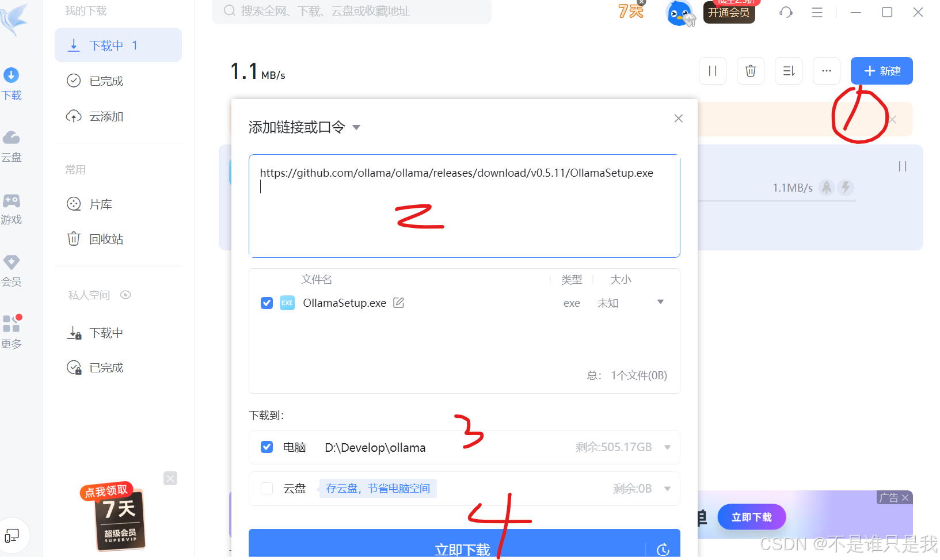Open the 电脑 download path dropdown
940x560 pixels.
(x=668, y=447)
